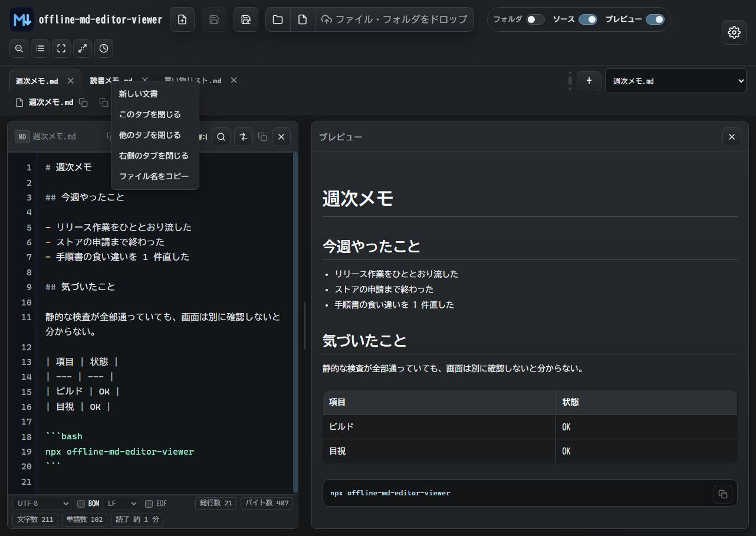Close the source editor pane
756x536 pixels.
point(281,137)
